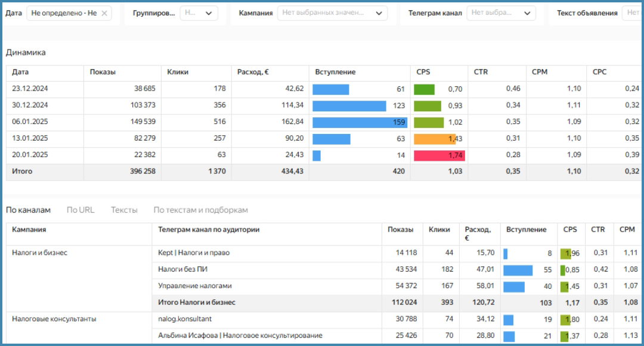Image resolution: width=644 pixels, height=346 pixels.
Task: Click the CPS column header in Динамика
Action: click(423, 72)
